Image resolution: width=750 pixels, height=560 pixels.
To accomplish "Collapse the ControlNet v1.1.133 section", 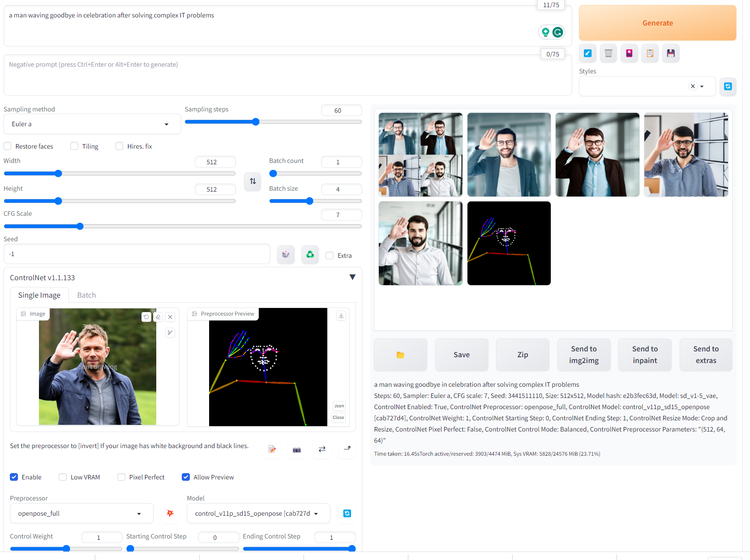I will coord(352,278).
